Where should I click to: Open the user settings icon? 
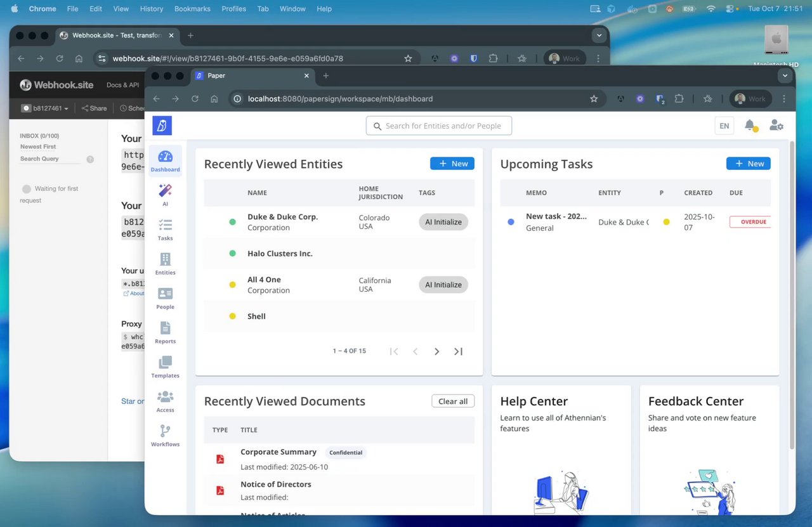[776, 126]
